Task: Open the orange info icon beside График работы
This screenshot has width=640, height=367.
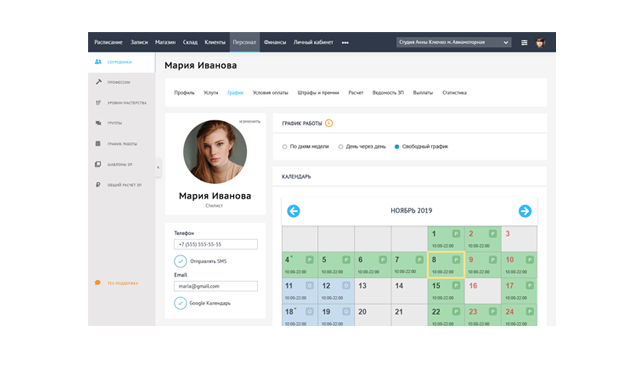Action: point(329,123)
